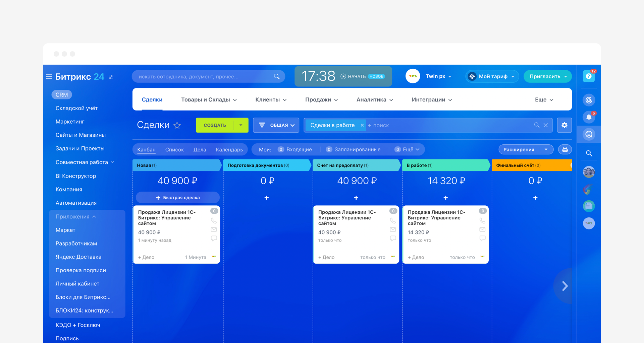This screenshot has height=343, width=644.
Task: Open the user photo avatar in the right panel
Action: [x=589, y=172]
